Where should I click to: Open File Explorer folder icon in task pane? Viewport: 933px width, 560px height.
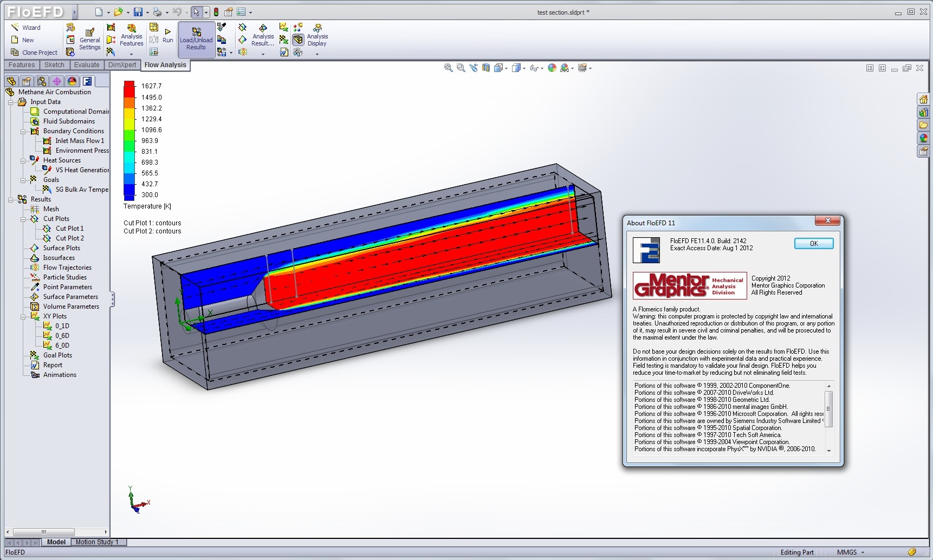(x=923, y=125)
